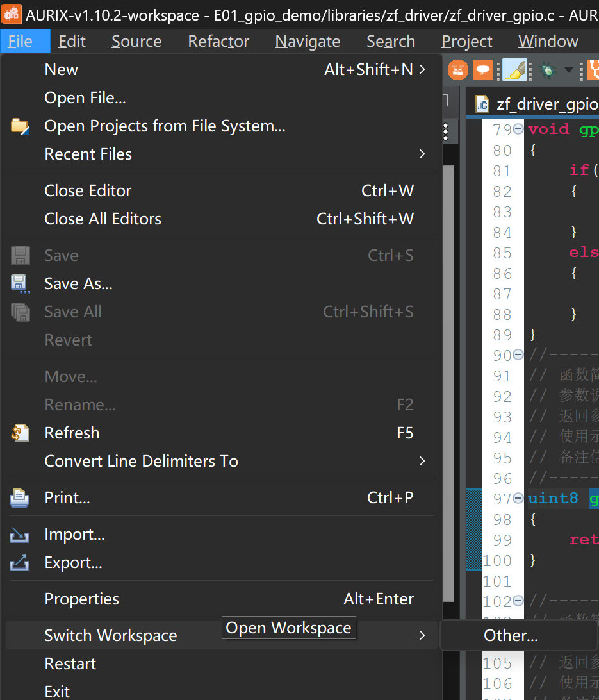Image resolution: width=599 pixels, height=700 pixels.
Task: Open the Refactor menu
Action: (218, 41)
